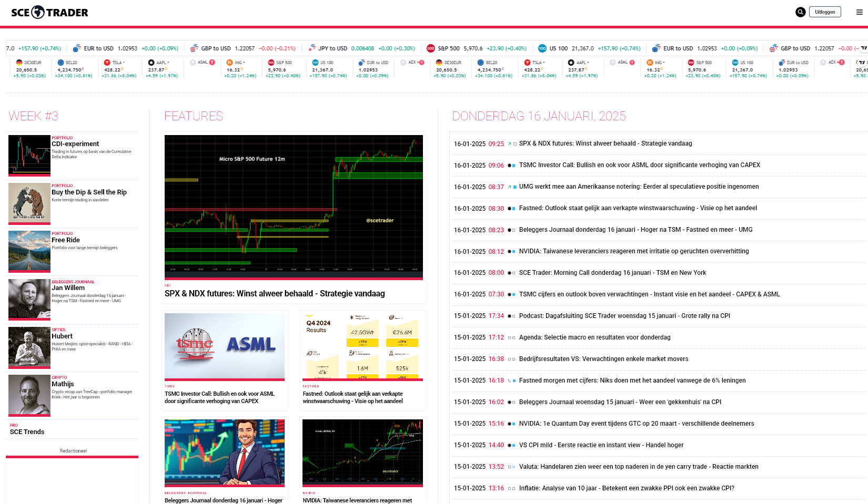Open Valuta yen carry trade news item
The image size is (868, 504).
(x=639, y=467)
